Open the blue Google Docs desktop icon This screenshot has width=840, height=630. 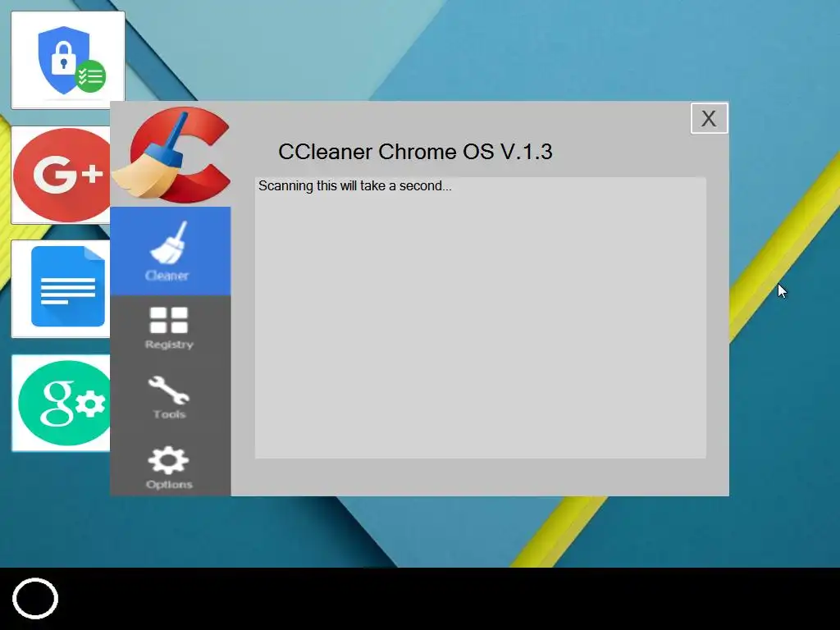61,288
